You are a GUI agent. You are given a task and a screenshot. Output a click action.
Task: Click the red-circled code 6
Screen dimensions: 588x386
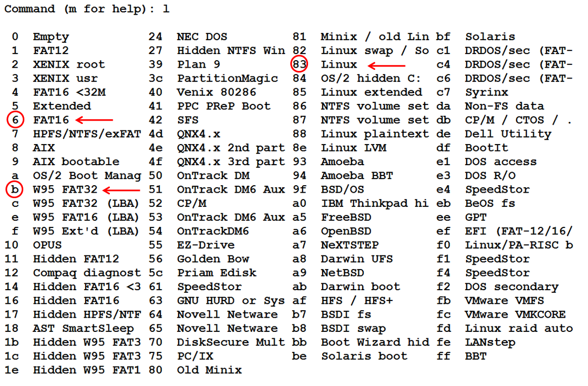tap(15, 120)
